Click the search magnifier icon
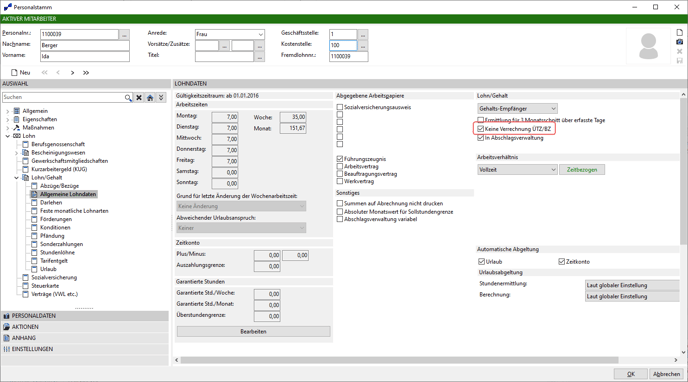This screenshot has width=688, height=382. (x=128, y=97)
